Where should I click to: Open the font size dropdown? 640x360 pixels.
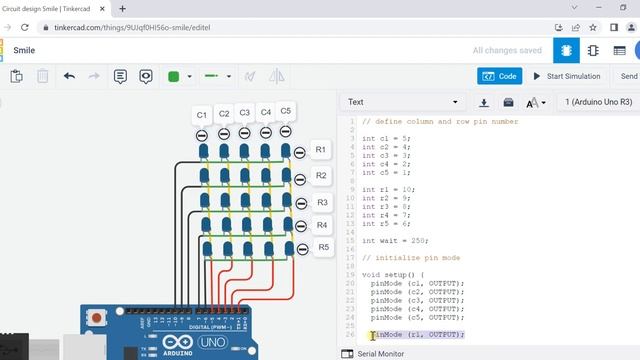[536, 102]
